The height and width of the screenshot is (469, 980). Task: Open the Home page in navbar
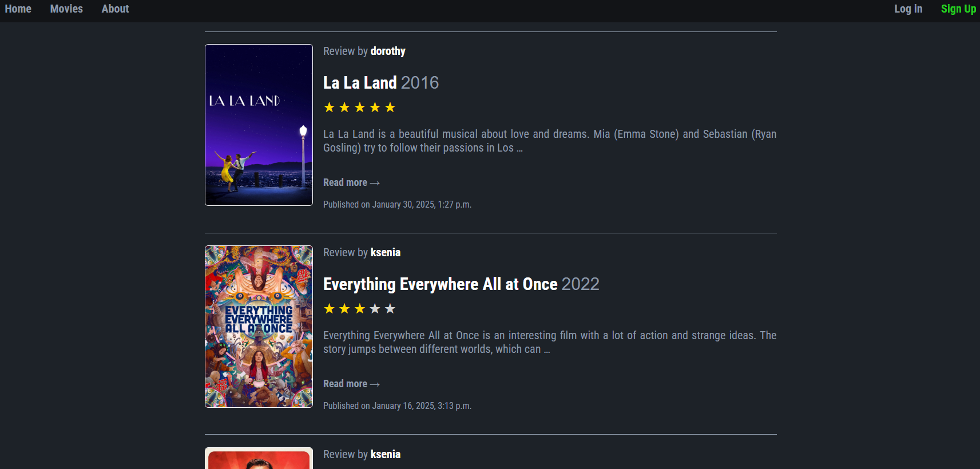(18, 9)
